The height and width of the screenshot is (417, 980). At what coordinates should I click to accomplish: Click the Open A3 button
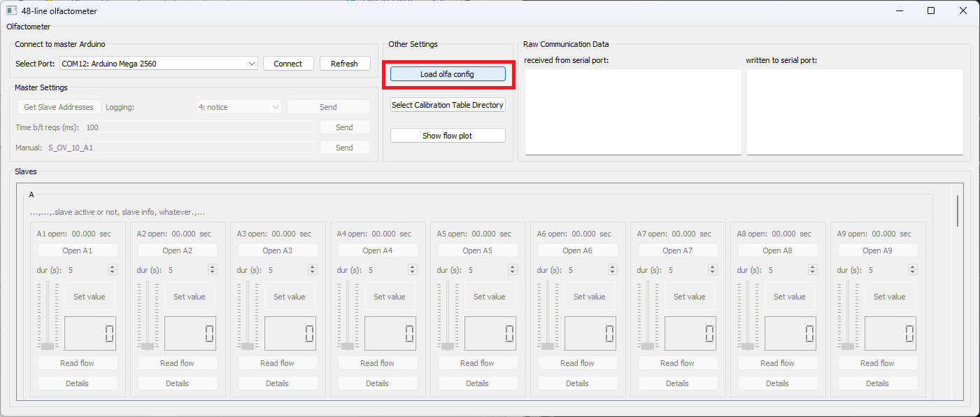pos(278,250)
